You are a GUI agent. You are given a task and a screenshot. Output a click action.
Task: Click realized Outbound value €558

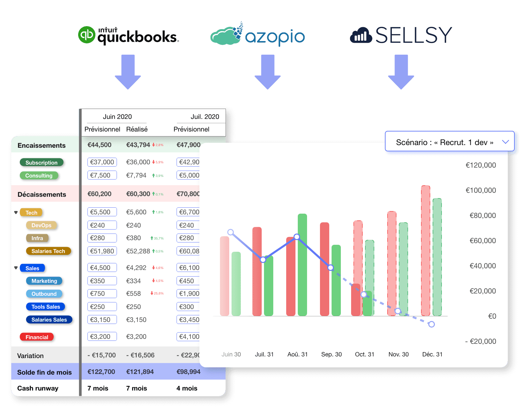pyautogui.click(x=133, y=293)
